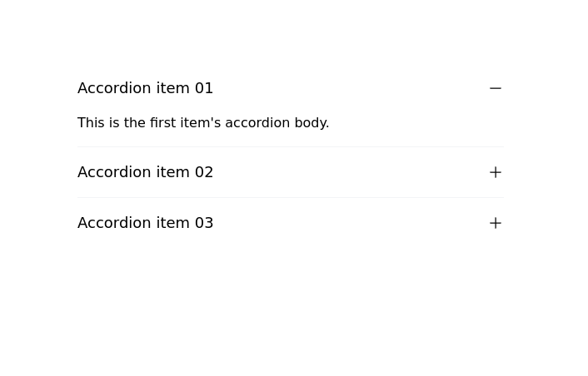Click the plus icon of Accordion item 02
This screenshot has width=588, height=376.
point(495,172)
